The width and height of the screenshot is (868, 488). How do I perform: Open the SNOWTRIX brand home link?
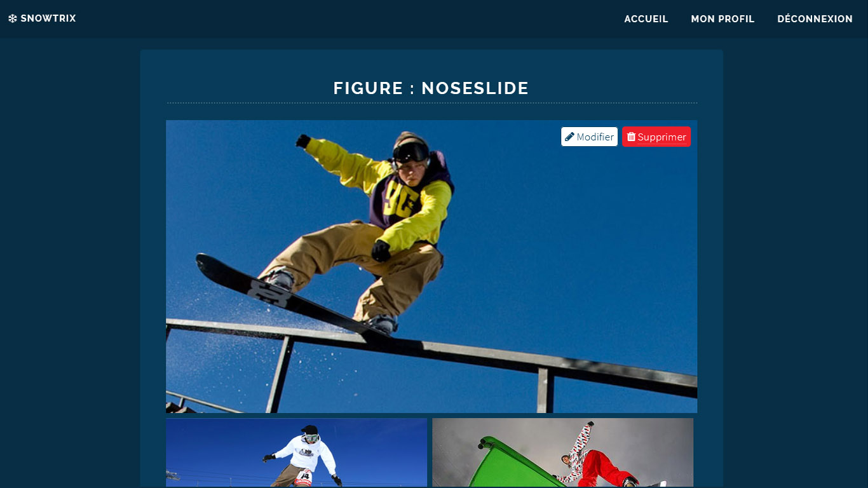coord(42,19)
